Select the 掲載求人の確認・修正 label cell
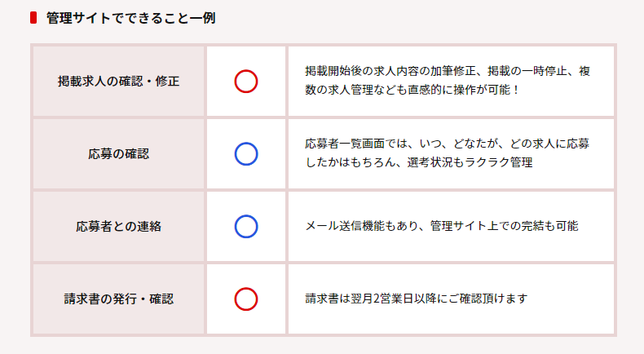The image size is (644, 354). point(118,82)
